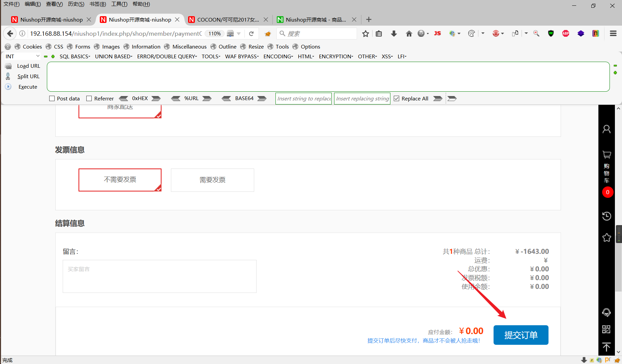
Task: Open browsing history icon in black sidebar
Action: [x=606, y=216]
